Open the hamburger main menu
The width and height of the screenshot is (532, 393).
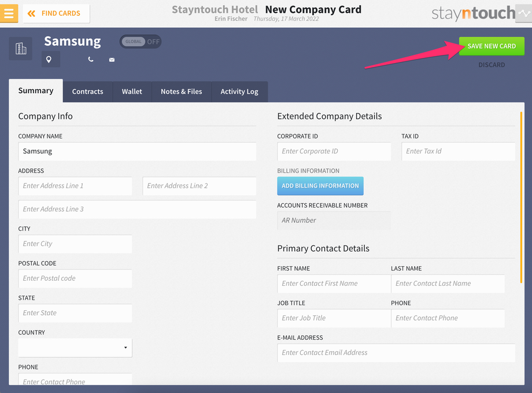point(9,13)
